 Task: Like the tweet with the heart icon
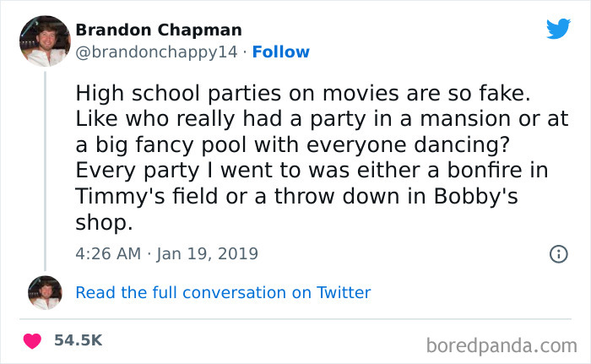pos(32,340)
